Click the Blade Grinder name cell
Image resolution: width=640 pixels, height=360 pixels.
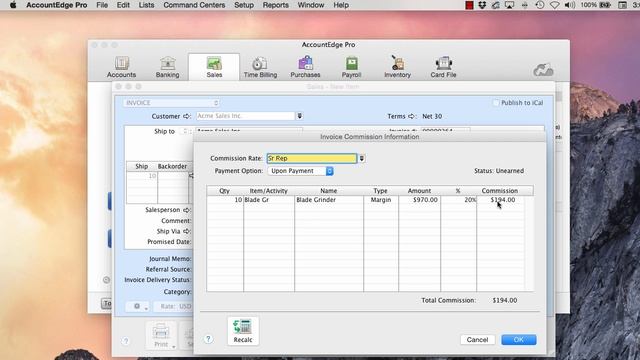(x=329, y=200)
